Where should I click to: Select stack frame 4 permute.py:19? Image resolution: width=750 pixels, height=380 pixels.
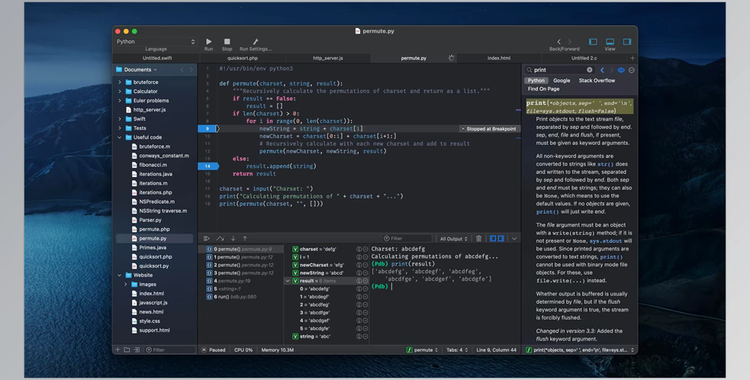click(240, 281)
